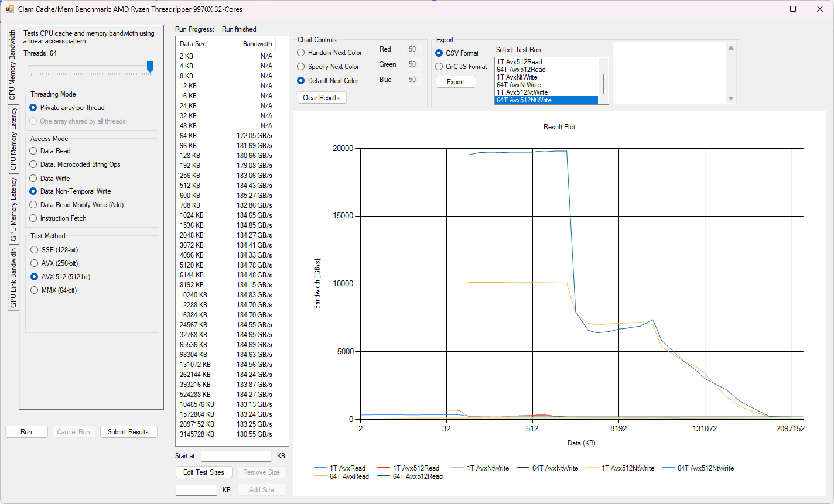834x504 pixels.
Task: Select AVX-512 (512-bit) test method
Action: point(60,277)
